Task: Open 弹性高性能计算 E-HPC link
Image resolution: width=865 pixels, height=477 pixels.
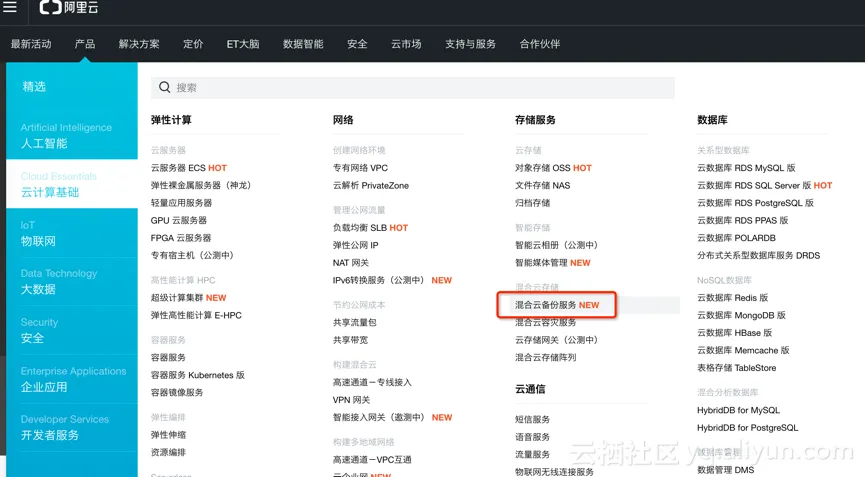Action: (x=196, y=315)
